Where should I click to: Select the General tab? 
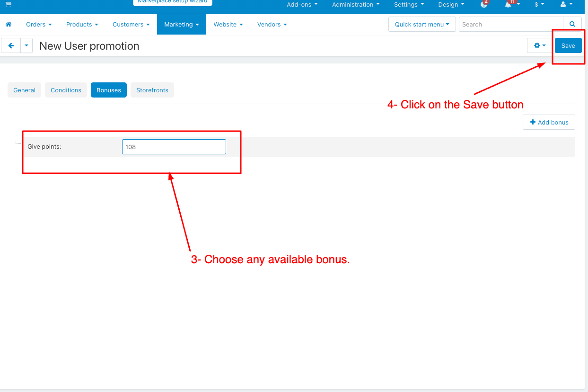coord(24,90)
